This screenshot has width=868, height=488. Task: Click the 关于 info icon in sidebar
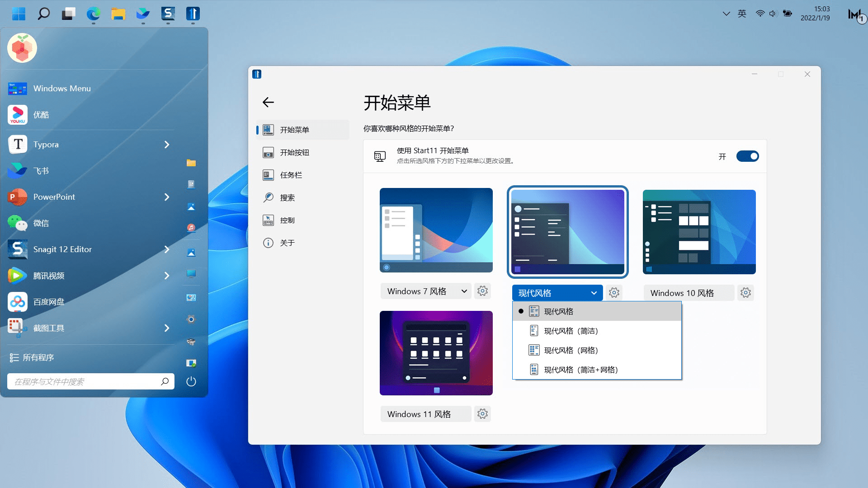tap(268, 243)
